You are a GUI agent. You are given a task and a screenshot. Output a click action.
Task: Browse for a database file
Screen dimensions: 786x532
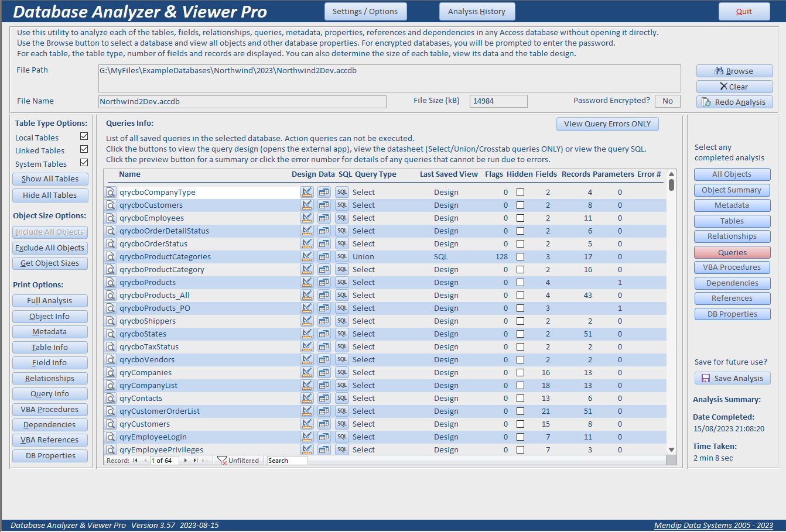click(734, 71)
